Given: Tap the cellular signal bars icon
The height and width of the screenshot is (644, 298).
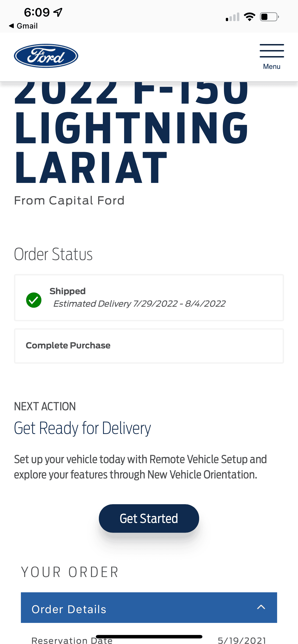Looking at the screenshot, I should tap(233, 17).
